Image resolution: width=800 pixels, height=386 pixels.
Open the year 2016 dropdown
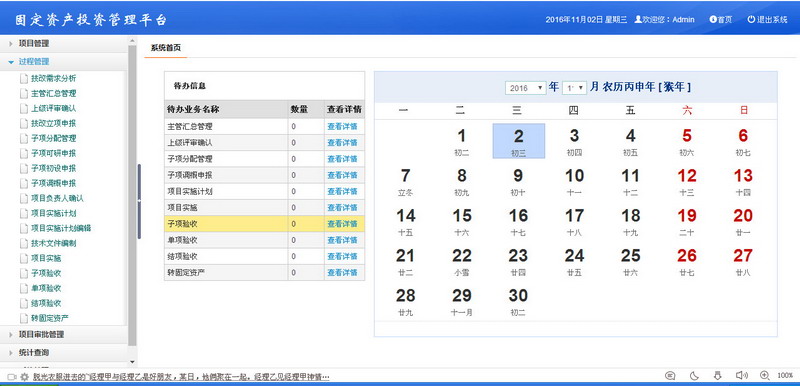pyautogui.click(x=526, y=88)
